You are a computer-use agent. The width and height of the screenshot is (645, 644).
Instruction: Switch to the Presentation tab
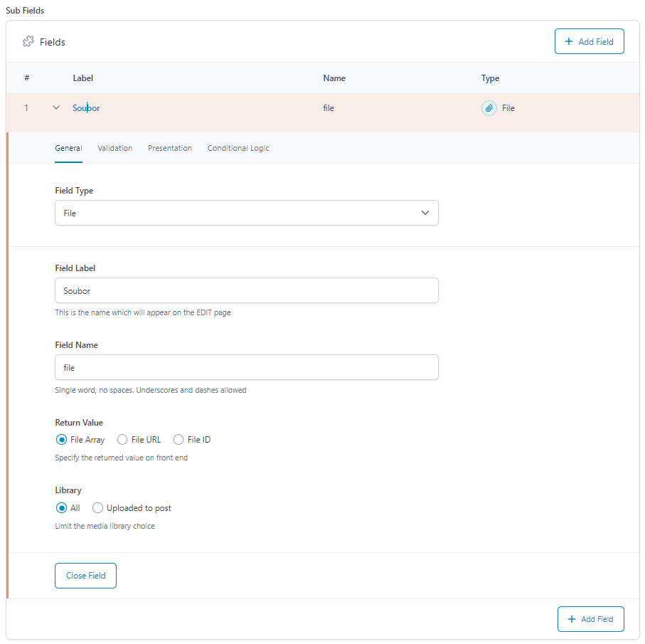[170, 148]
